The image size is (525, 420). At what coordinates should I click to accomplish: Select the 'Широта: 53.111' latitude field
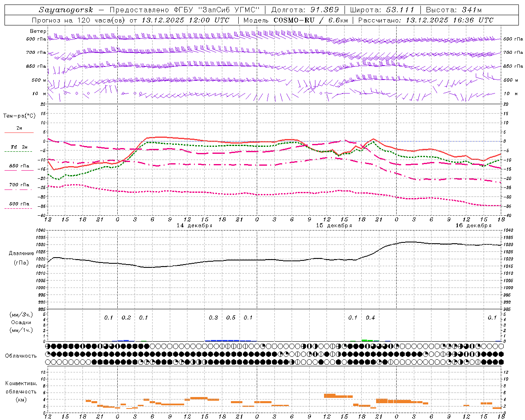coord(382,10)
